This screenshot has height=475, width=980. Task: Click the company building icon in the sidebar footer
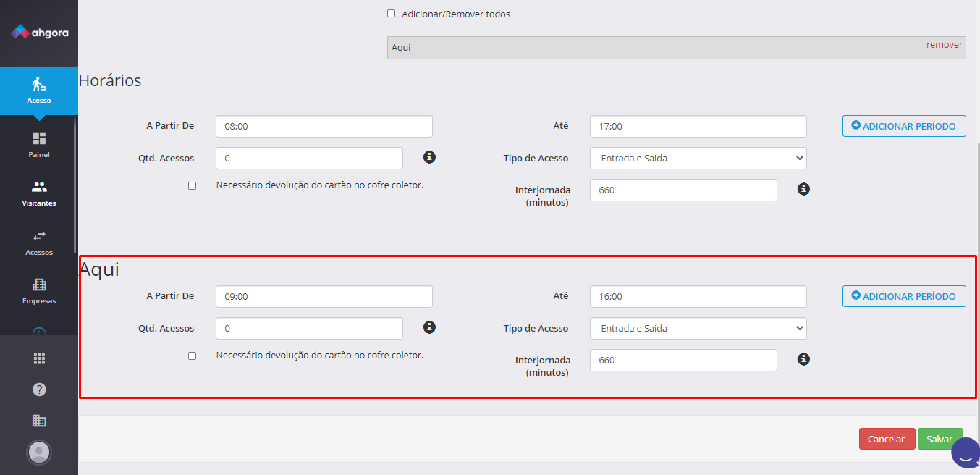39,421
